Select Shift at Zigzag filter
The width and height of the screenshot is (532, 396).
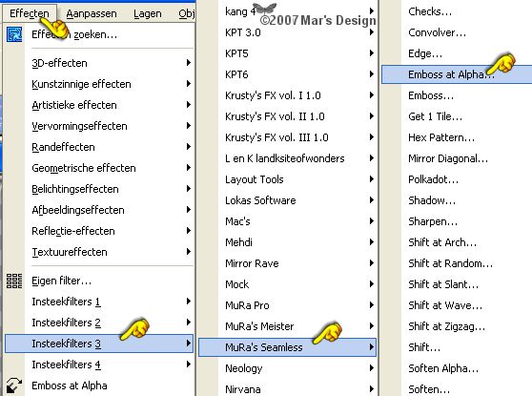click(446, 326)
